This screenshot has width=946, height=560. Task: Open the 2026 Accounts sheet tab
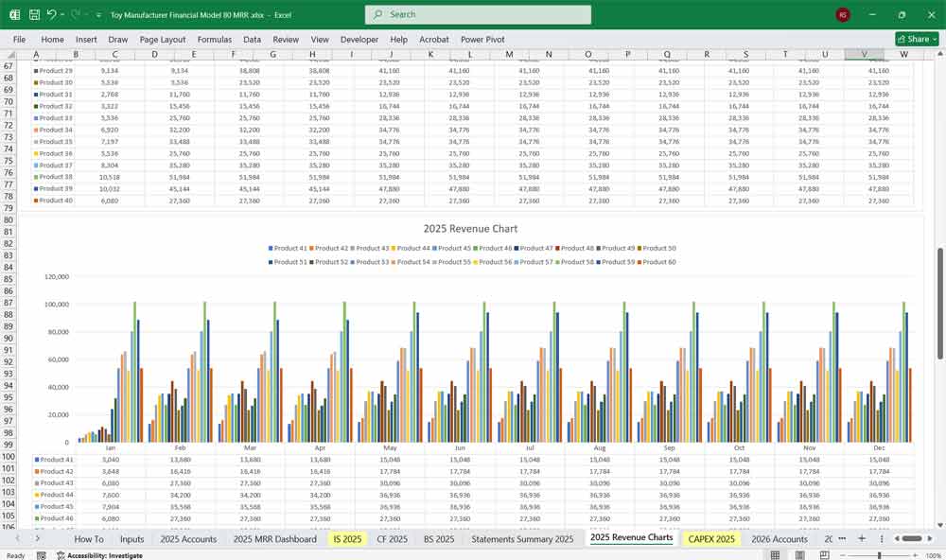tap(779, 539)
